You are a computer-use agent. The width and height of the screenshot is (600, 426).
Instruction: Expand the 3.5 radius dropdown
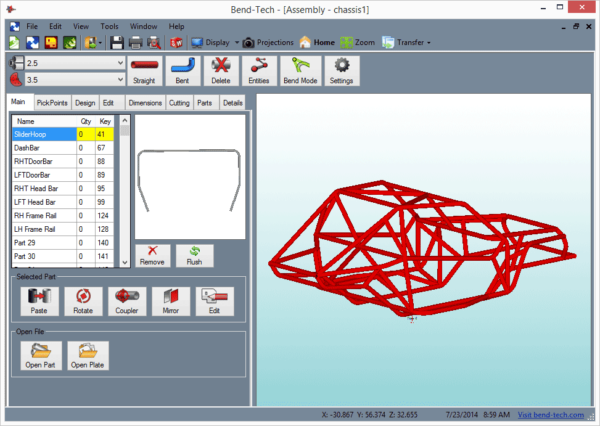[x=120, y=80]
